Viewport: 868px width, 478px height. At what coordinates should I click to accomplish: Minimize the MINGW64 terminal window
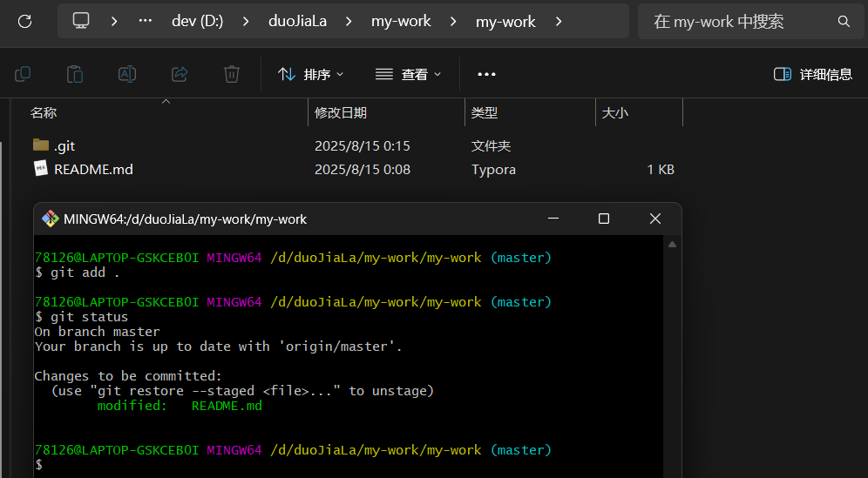pyautogui.click(x=553, y=219)
